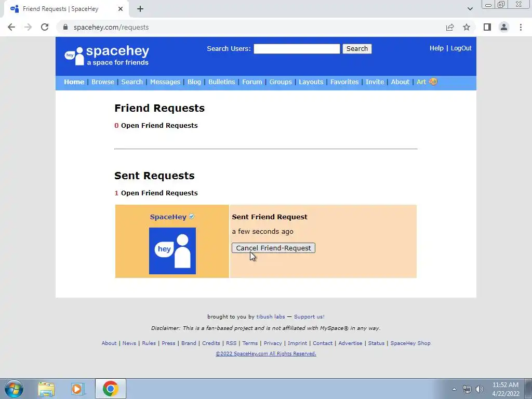Open the Browse menu item
532x399 pixels.
point(103,82)
